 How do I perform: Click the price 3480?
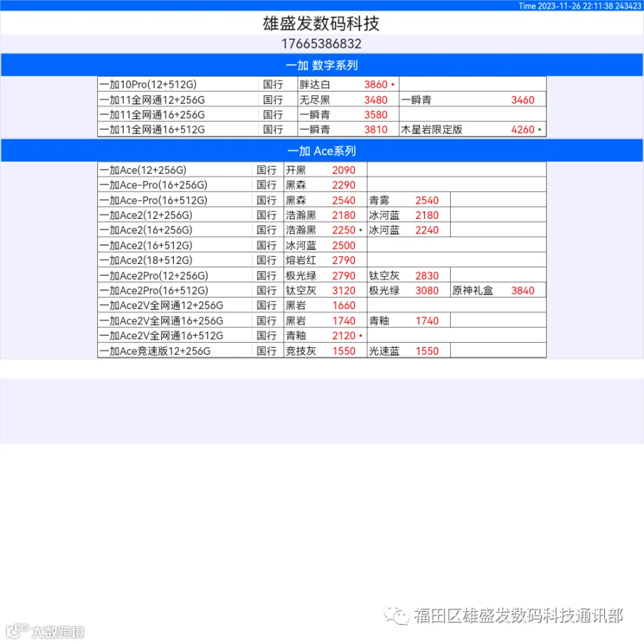[x=376, y=99]
